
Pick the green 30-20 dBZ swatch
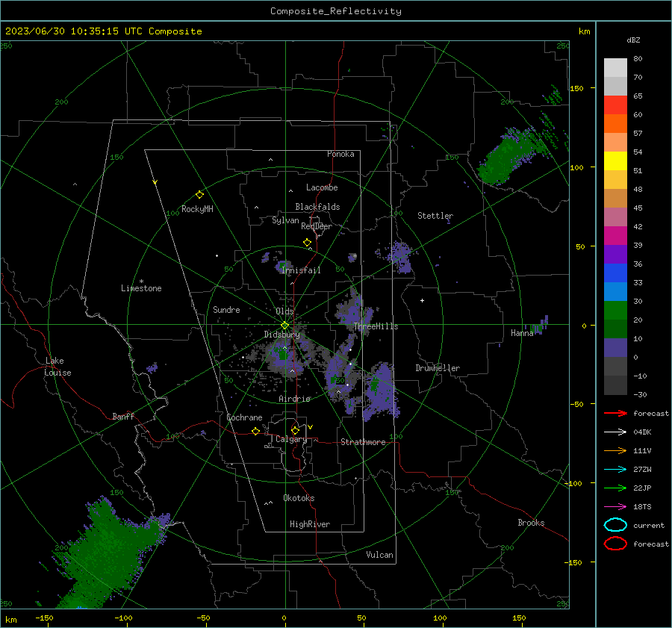pyautogui.click(x=615, y=311)
